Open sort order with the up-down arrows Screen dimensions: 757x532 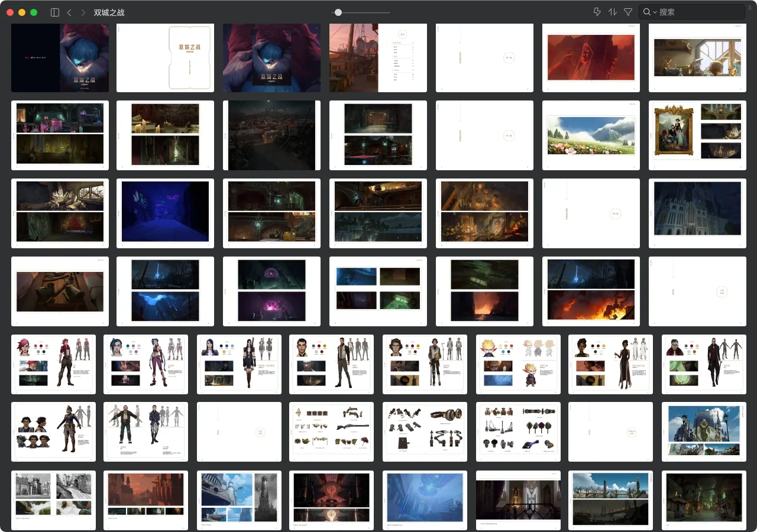click(613, 12)
